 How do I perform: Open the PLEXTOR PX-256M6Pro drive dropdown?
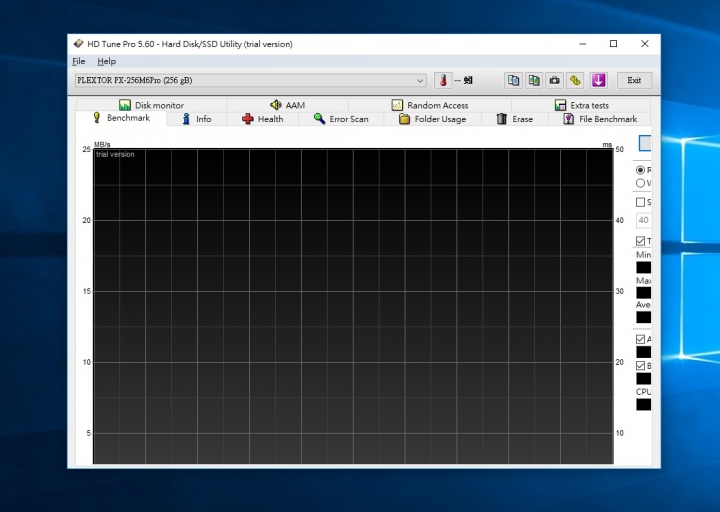(250, 80)
